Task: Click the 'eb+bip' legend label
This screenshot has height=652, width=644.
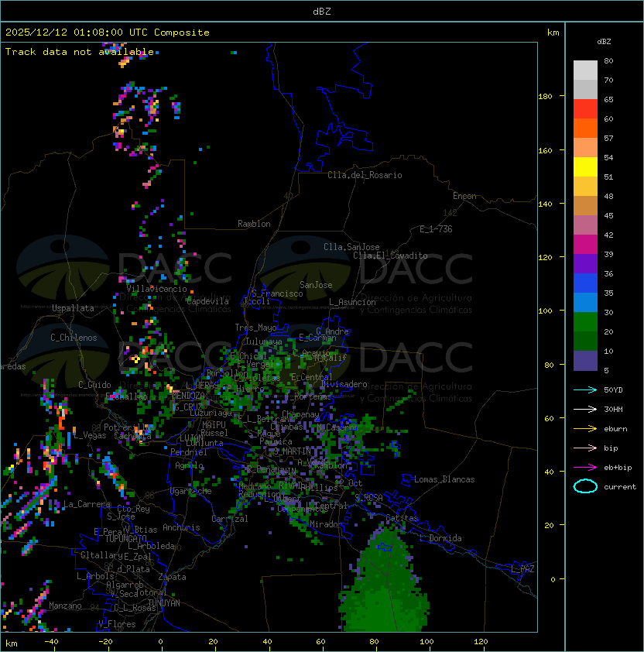Action: pos(618,468)
